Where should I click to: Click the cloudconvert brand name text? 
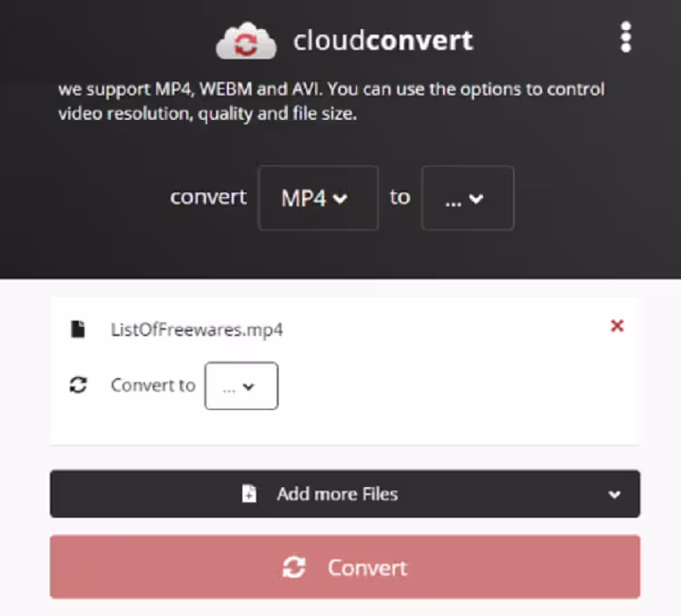pyautogui.click(x=383, y=41)
